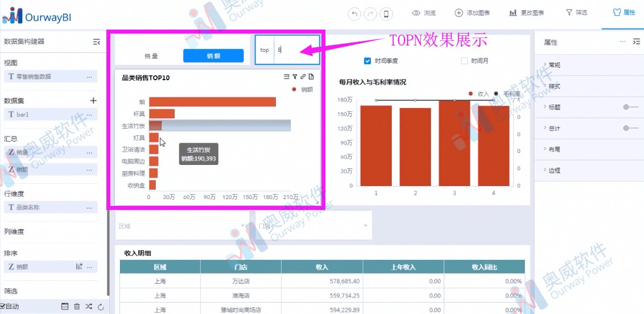Image resolution: width=644 pixels, height=314 pixels.
Task: Select the 销额 tab button
Action: click(213, 56)
